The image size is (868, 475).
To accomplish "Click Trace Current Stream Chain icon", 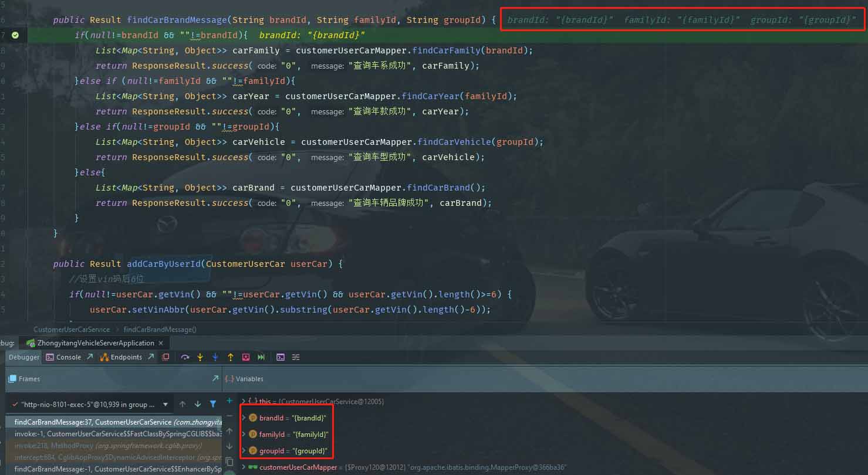I will pyautogui.click(x=296, y=357).
